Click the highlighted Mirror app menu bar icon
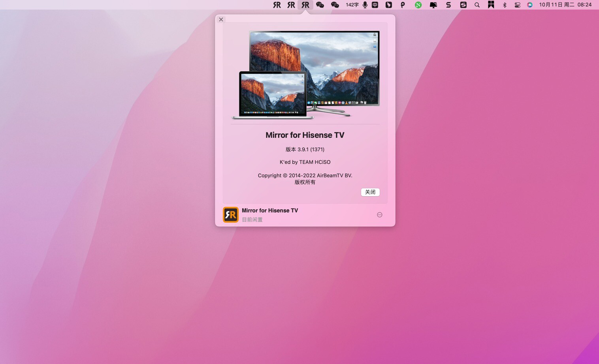Image resolution: width=599 pixels, height=364 pixels. (x=305, y=5)
